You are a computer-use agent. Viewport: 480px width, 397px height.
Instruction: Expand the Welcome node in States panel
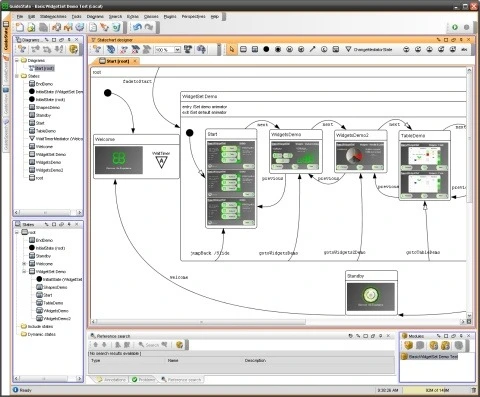pyautogui.click(x=24, y=264)
